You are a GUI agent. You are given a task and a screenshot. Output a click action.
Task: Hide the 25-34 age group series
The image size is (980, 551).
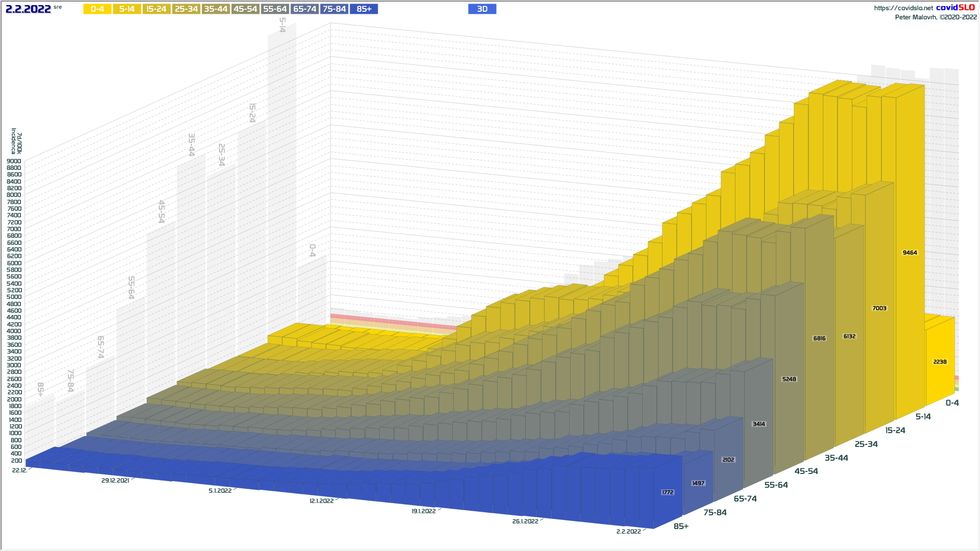(186, 9)
